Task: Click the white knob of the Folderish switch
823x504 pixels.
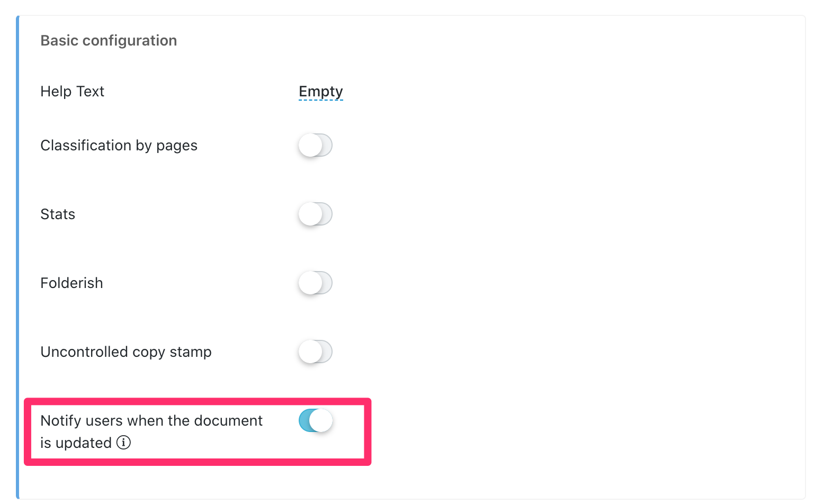Action: [x=310, y=283]
